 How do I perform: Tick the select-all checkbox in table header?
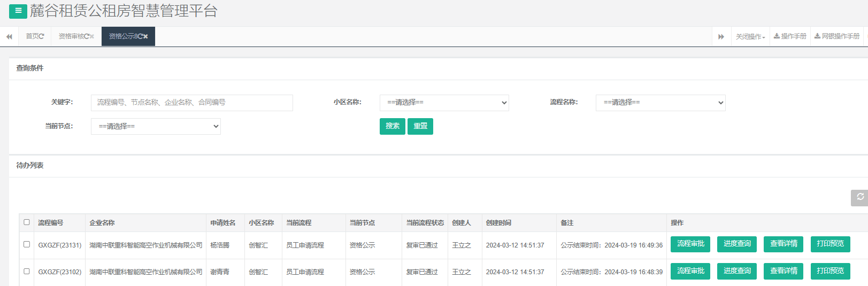27,222
